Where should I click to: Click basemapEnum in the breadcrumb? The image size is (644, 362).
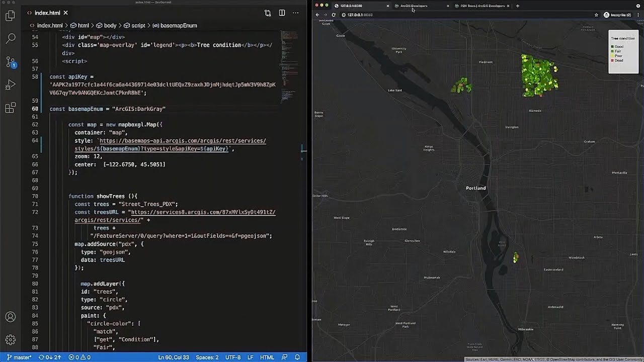[175, 25]
